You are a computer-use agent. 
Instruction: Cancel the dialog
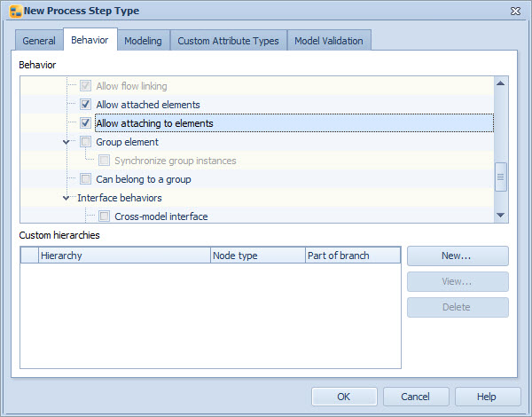pyautogui.click(x=414, y=397)
